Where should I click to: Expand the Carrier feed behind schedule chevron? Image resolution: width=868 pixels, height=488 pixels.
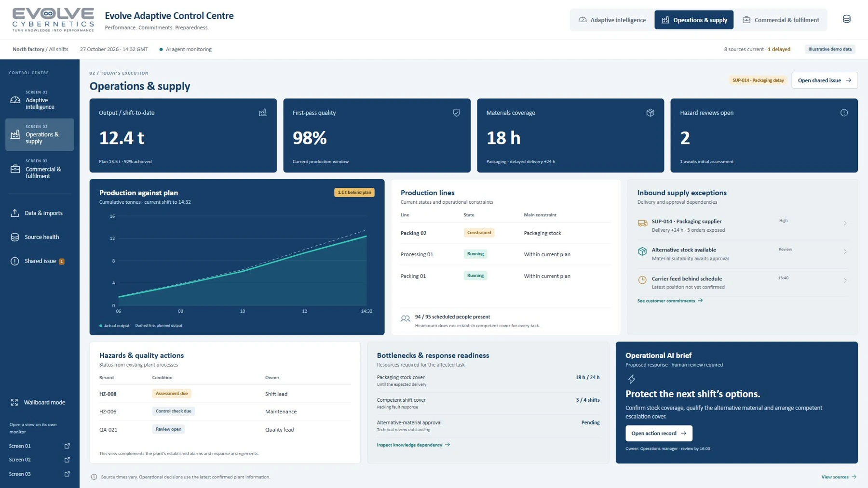pos(845,280)
